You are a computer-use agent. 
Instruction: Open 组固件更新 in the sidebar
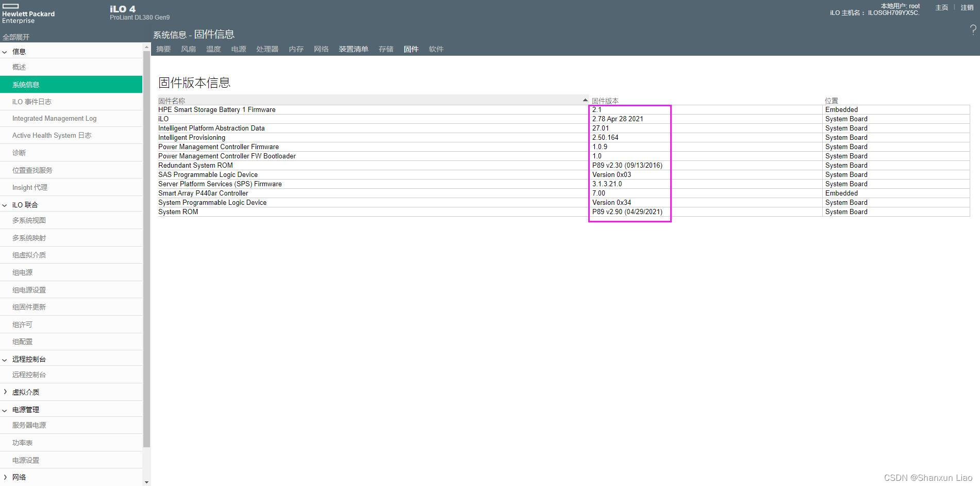(x=71, y=307)
